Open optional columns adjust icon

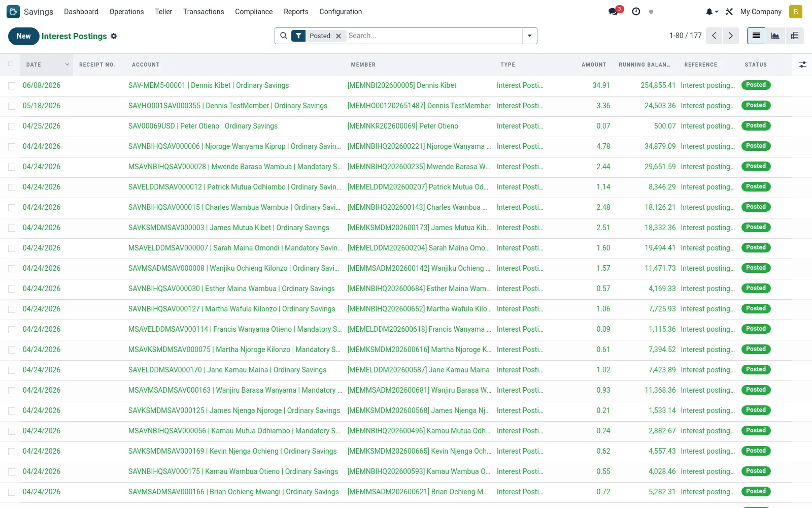pos(802,65)
